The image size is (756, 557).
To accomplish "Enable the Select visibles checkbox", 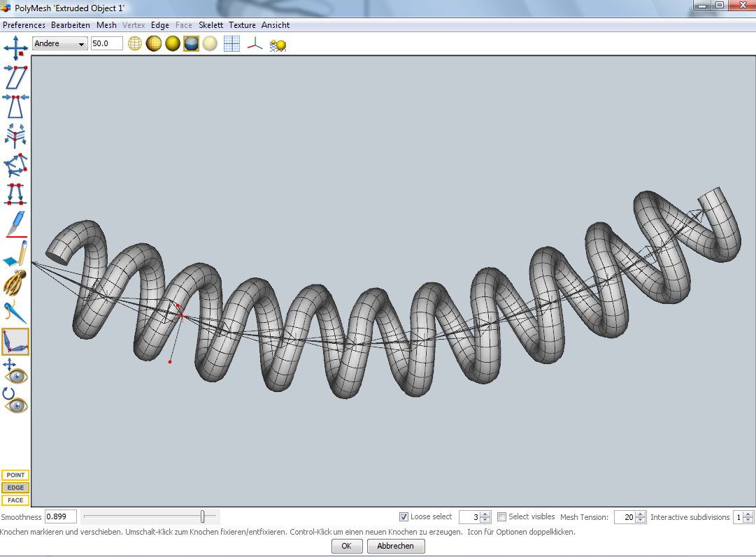I will [501, 517].
